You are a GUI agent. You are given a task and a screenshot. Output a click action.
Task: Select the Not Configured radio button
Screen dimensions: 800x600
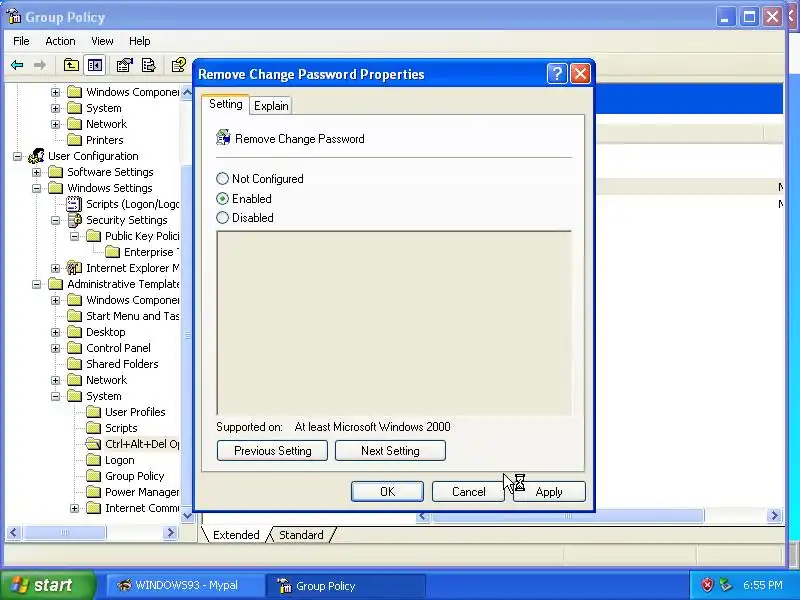click(222, 179)
